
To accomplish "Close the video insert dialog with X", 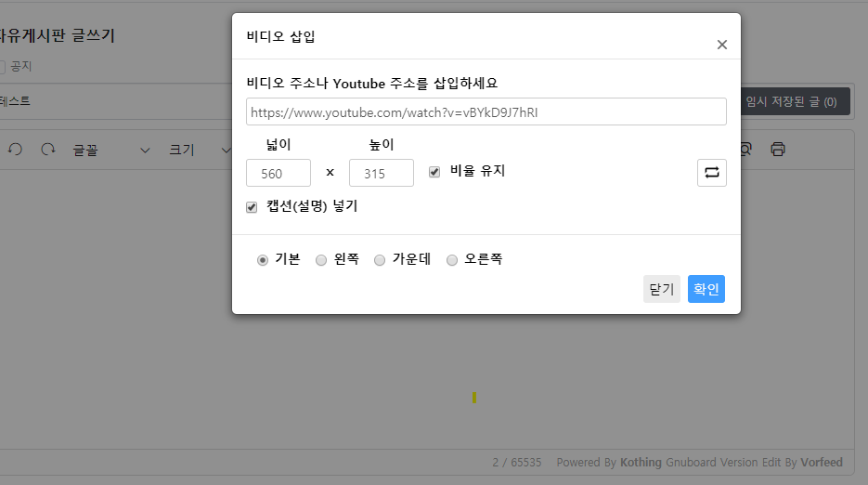I will coord(722,45).
